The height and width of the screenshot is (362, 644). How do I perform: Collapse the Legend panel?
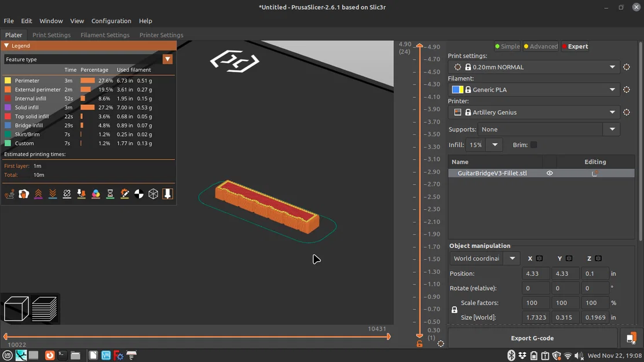click(6, 46)
